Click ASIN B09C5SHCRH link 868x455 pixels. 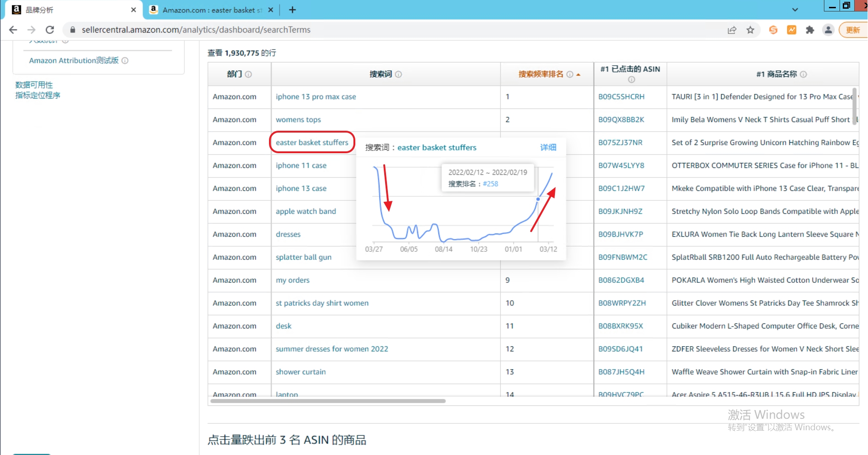[621, 97]
